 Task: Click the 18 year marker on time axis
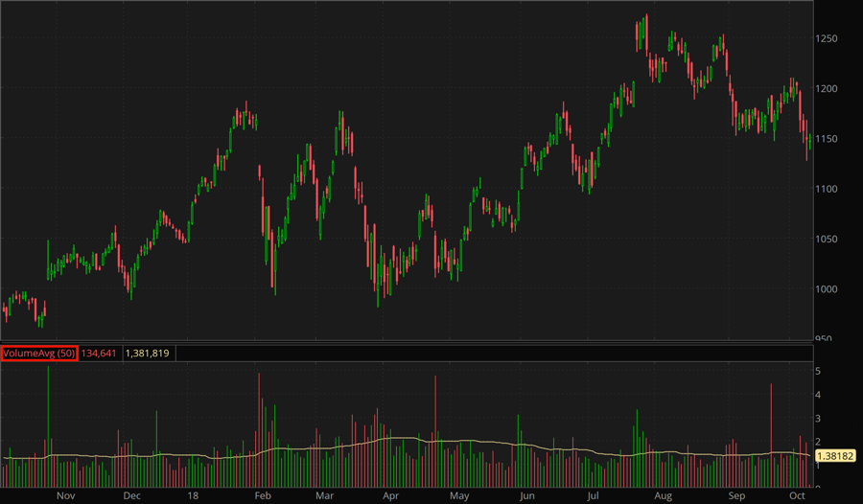coord(193,496)
